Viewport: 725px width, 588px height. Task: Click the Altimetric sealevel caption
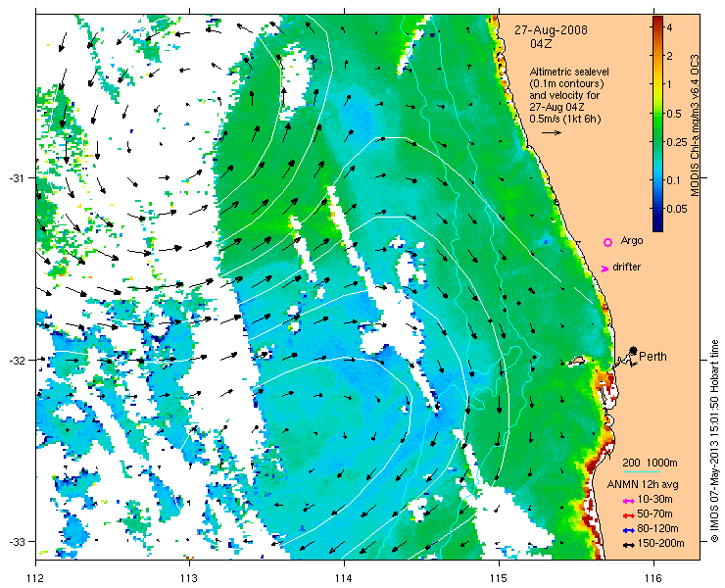point(569,73)
